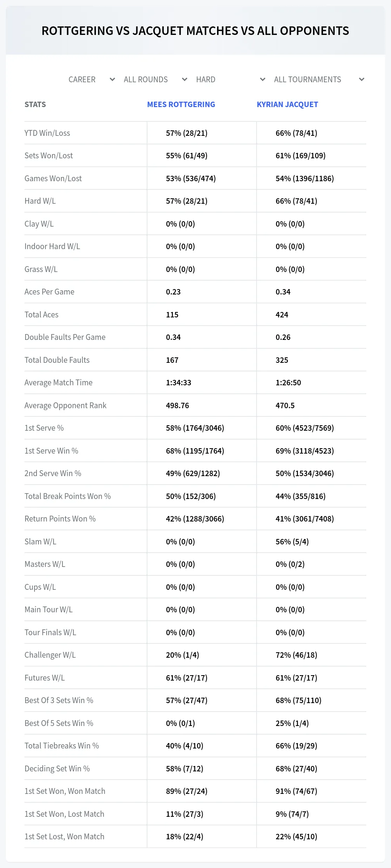Expand the ALL ROUNDS dropdown

155,80
